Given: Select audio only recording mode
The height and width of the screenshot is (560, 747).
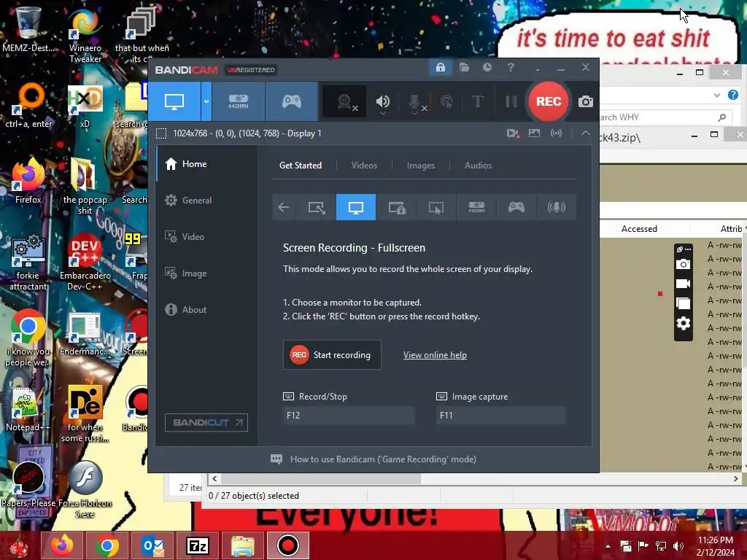Looking at the screenshot, I should point(557,207).
